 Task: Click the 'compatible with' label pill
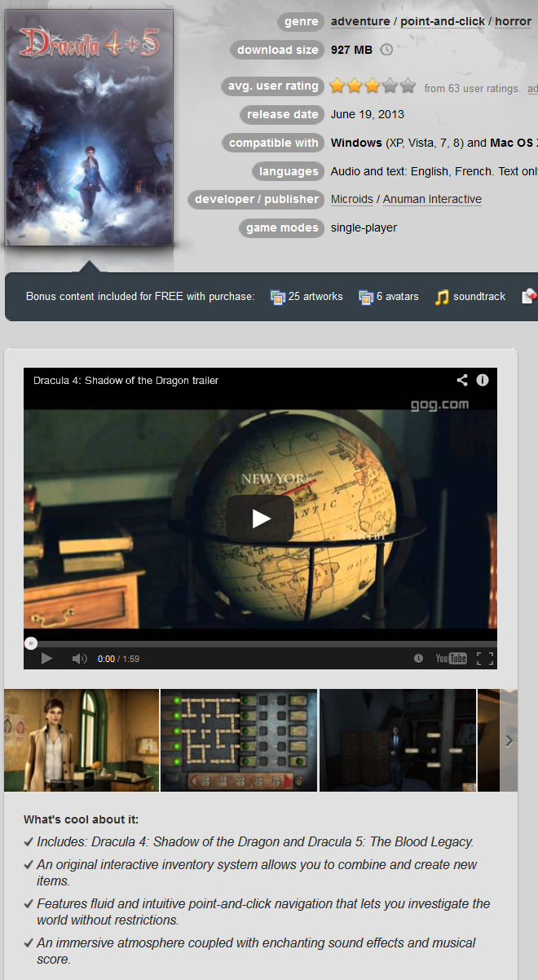pos(273,143)
